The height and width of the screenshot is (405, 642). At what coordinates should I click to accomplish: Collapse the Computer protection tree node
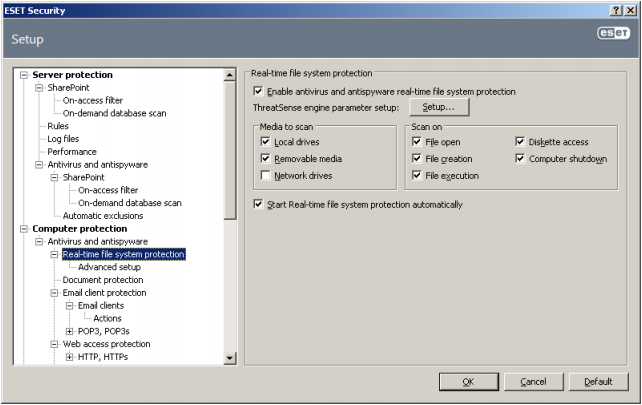(24, 229)
